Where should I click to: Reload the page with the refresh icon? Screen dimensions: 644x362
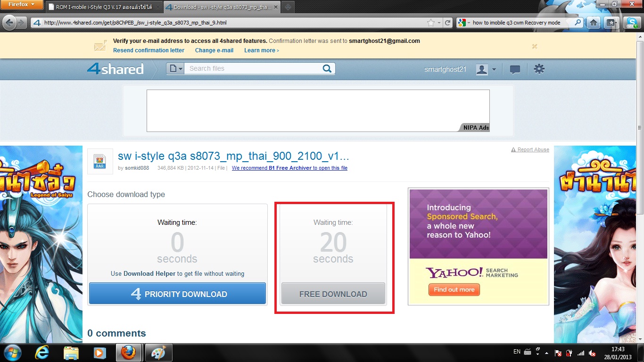pyautogui.click(x=448, y=22)
